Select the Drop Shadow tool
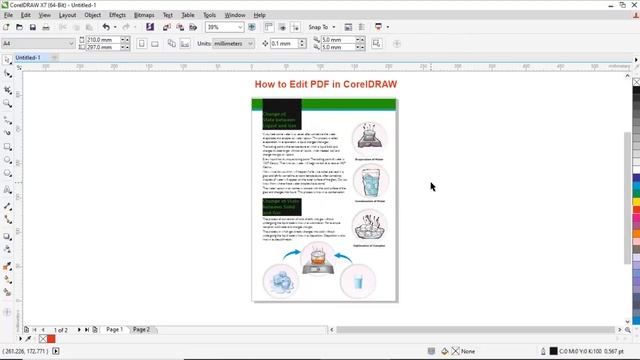This screenshot has width=640, height=360. click(x=7, y=236)
